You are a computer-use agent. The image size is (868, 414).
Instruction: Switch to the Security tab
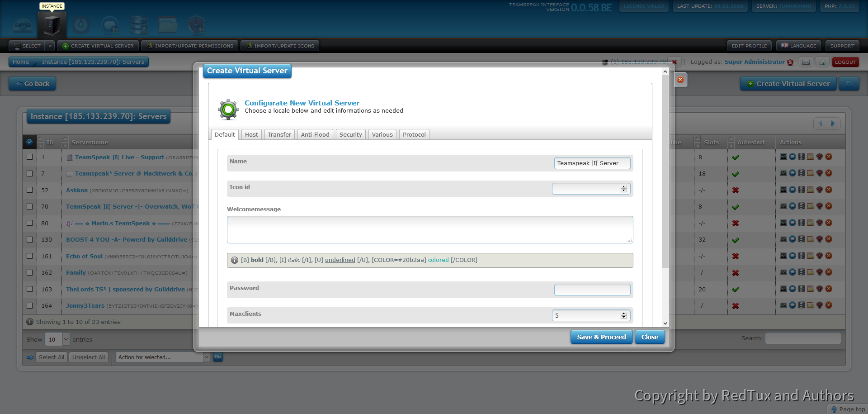tap(351, 134)
